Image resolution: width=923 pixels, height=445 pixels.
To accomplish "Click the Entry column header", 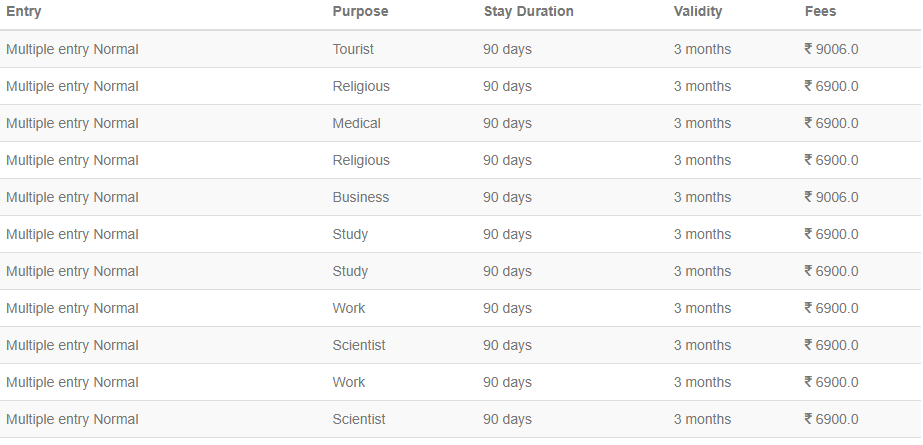I will point(24,12).
